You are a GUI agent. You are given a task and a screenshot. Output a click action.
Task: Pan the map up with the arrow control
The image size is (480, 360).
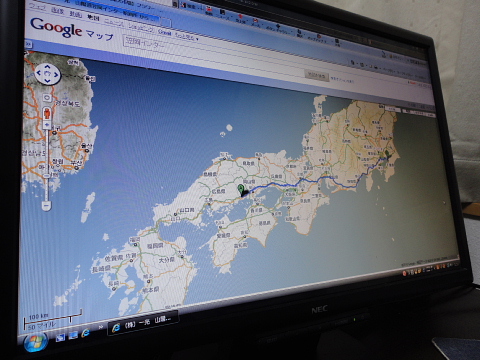point(47,66)
